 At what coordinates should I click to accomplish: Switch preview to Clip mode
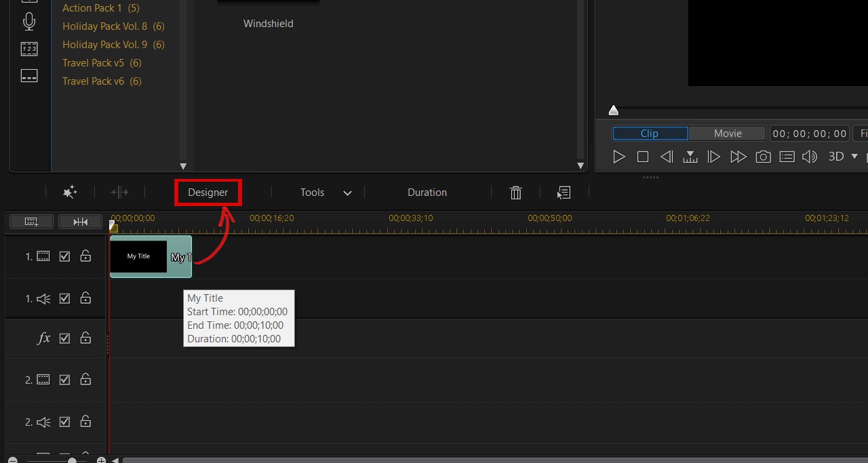click(x=650, y=134)
